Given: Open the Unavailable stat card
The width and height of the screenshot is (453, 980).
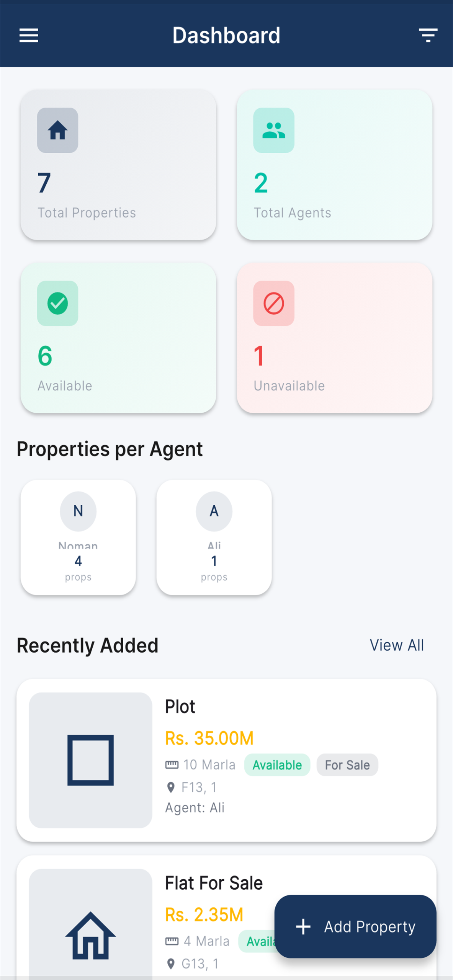Looking at the screenshot, I should 334,338.
